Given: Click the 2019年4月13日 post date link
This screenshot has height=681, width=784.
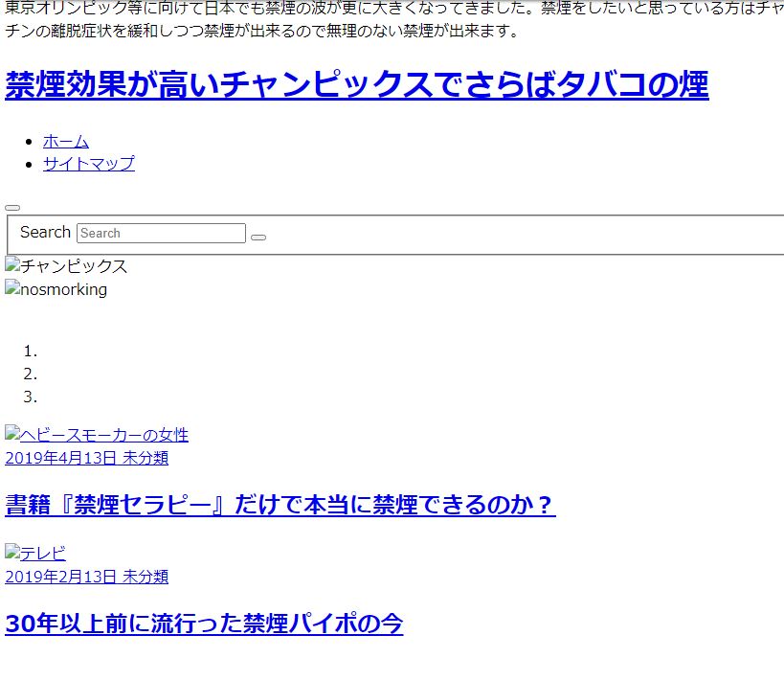Looking at the screenshot, I should pos(61,458).
